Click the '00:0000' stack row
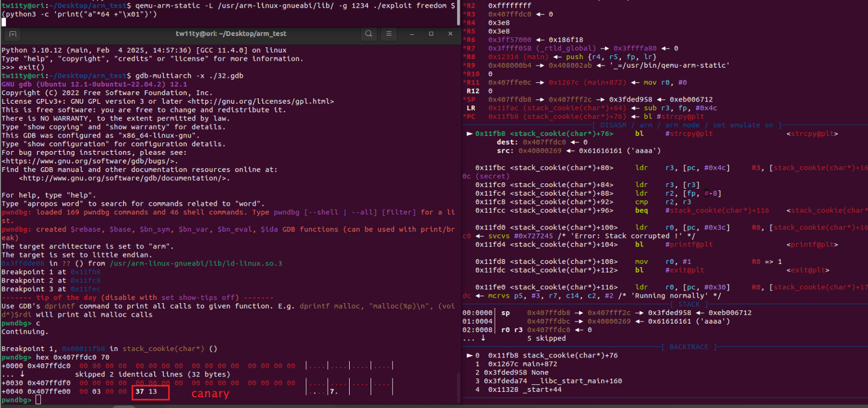This screenshot has height=408, width=868. point(607,313)
